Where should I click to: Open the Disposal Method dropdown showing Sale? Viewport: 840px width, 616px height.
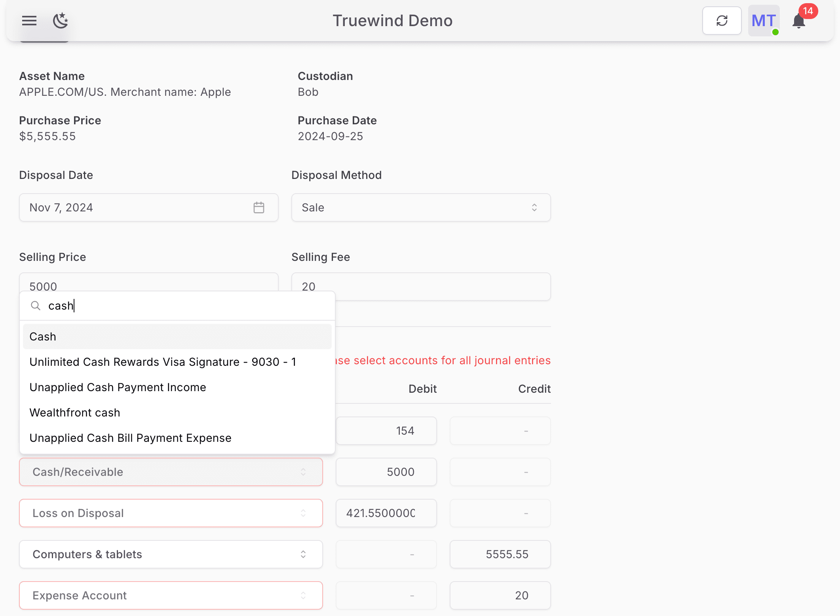(421, 207)
